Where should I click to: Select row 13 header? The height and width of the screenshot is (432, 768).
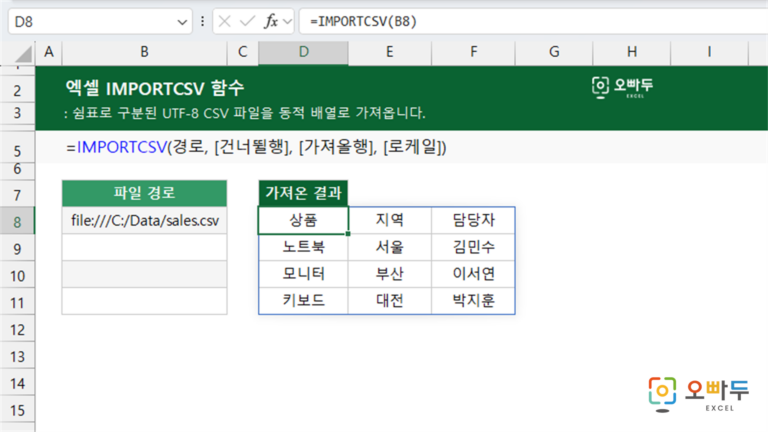(x=18, y=357)
